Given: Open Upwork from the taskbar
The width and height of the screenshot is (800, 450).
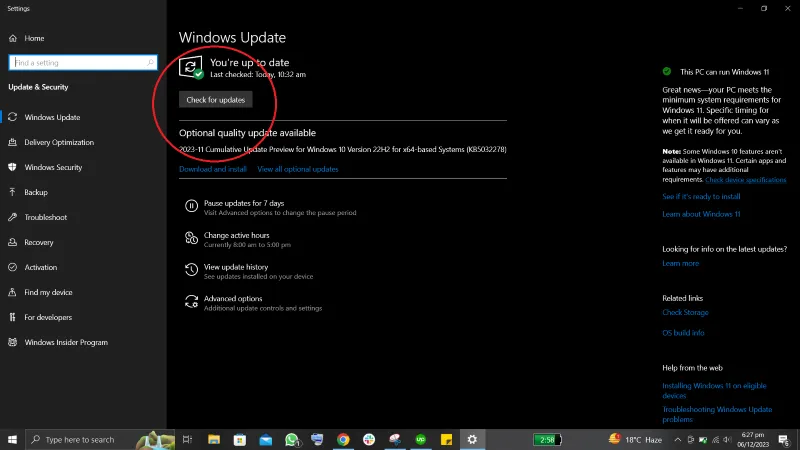Looking at the screenshot, I should [421, 439].
